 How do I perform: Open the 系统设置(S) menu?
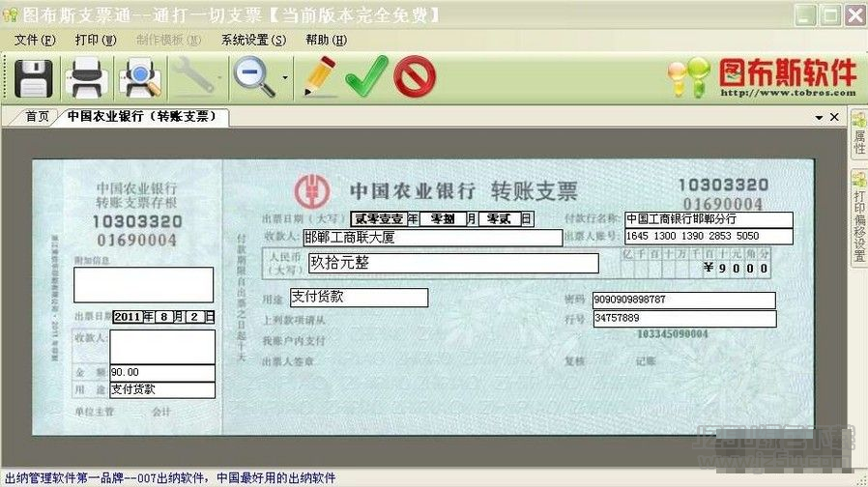254,40
